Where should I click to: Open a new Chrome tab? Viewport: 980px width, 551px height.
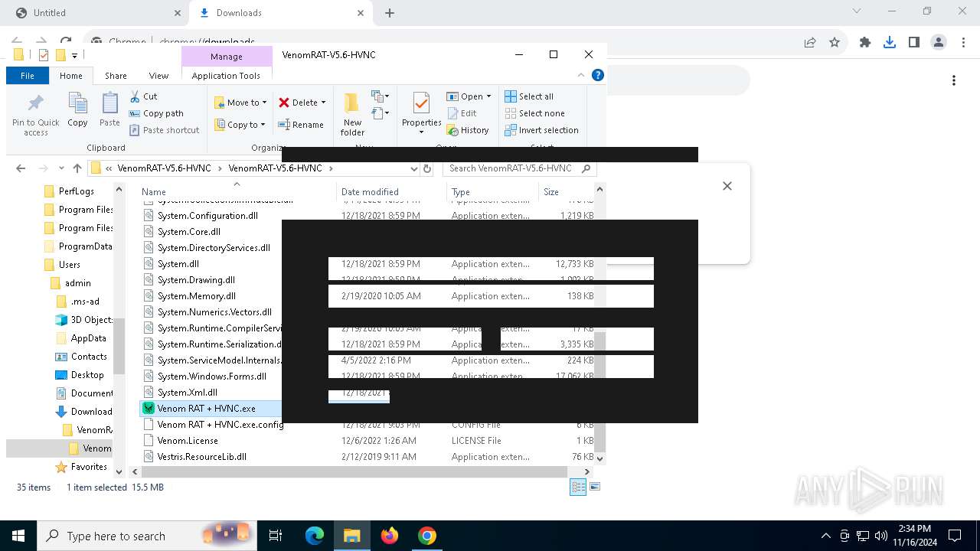click(390, 13)
